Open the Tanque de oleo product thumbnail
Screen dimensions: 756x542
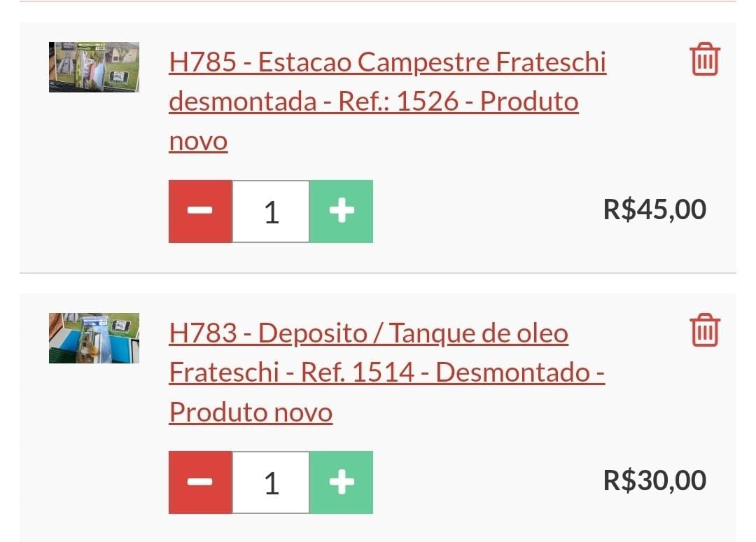pyautogui.click(x=94, y=338)
